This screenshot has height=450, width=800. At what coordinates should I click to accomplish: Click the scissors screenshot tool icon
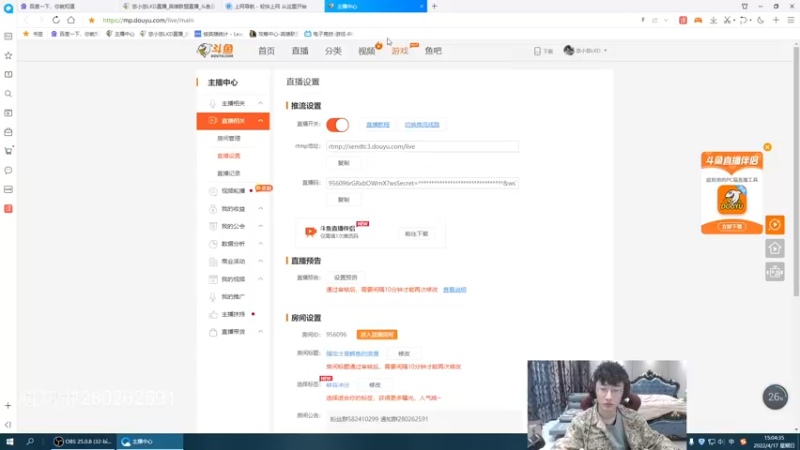(x=728, y=20)
